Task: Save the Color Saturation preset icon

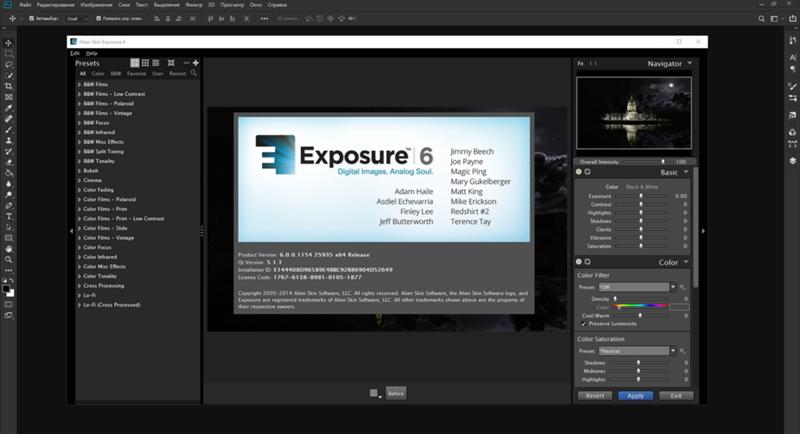Action: (682, 351)
